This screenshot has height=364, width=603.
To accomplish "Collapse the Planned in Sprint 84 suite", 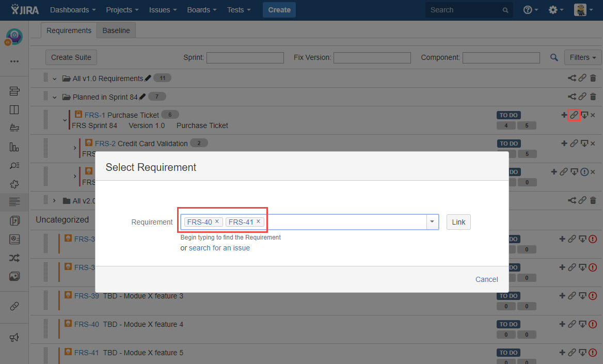I will 55,97.
